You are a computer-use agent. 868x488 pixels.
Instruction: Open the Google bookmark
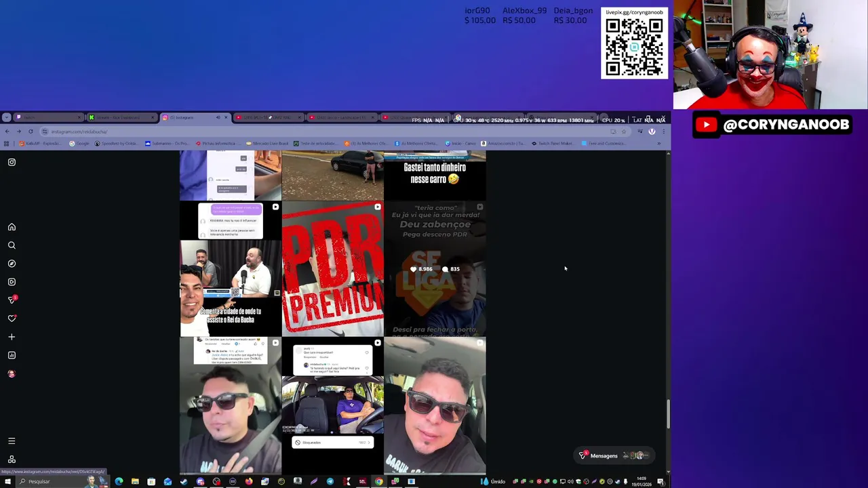click(x=79, y=144)
